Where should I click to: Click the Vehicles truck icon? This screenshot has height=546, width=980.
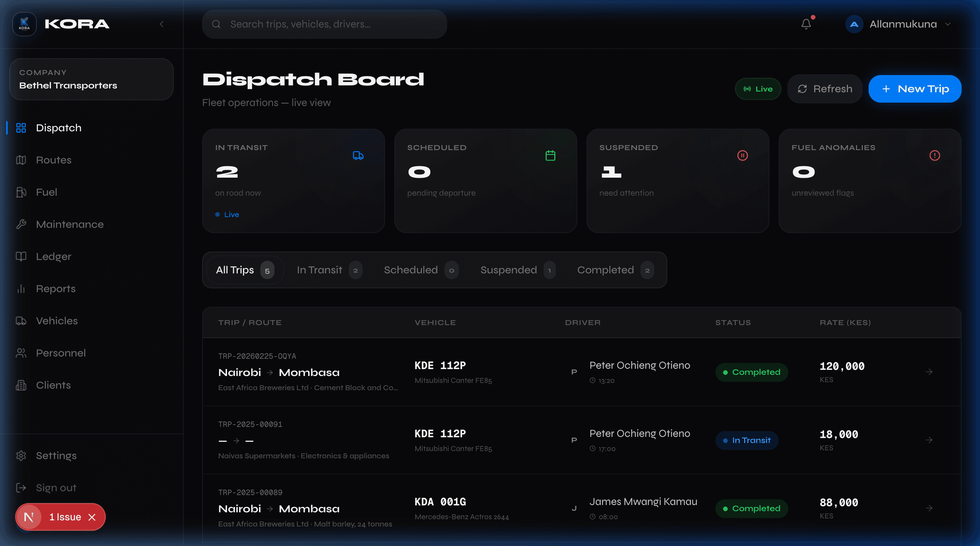tap(21, 321)
